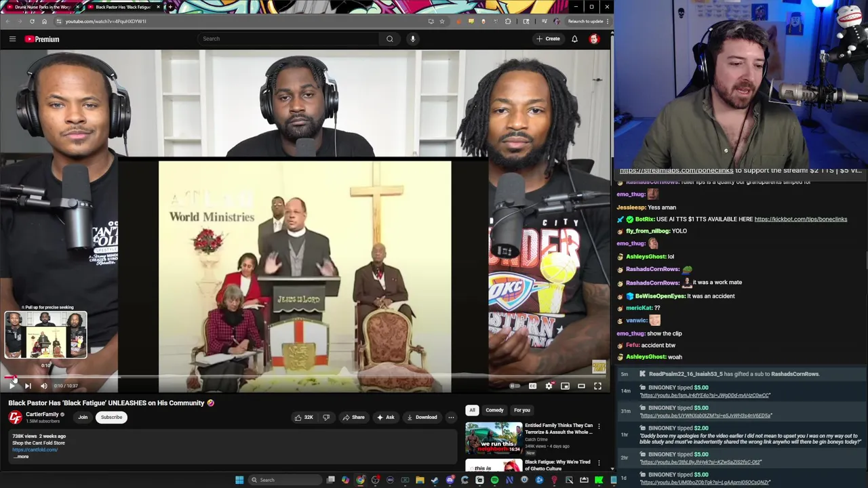Select the For you filter chip
Viewport: 868px width, 488px height.
pos(521,410)
